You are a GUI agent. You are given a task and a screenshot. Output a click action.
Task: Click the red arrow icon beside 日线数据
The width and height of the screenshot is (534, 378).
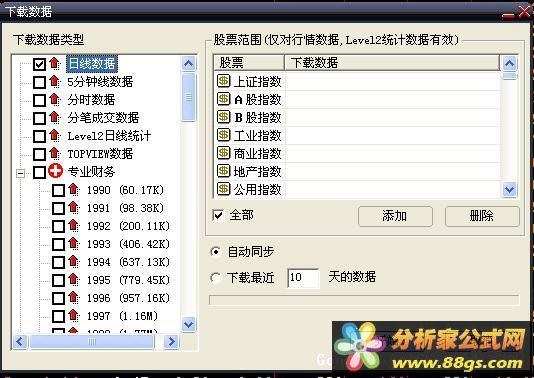click(x=54, y=63)
